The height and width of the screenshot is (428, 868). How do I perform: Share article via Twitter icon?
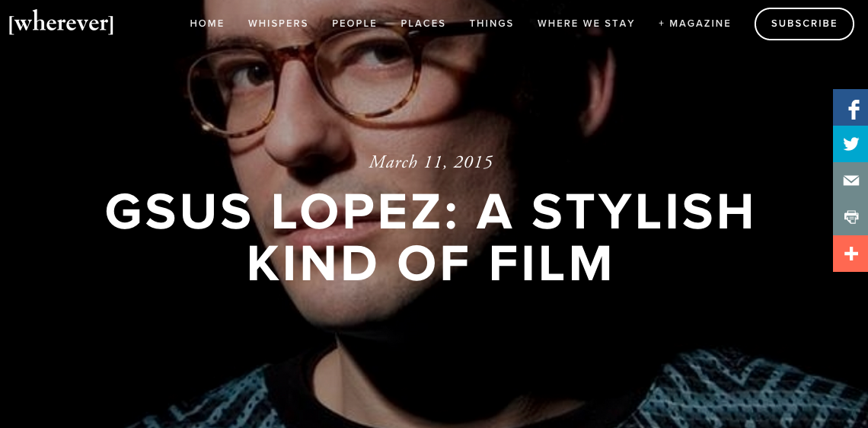click(850, 144)
